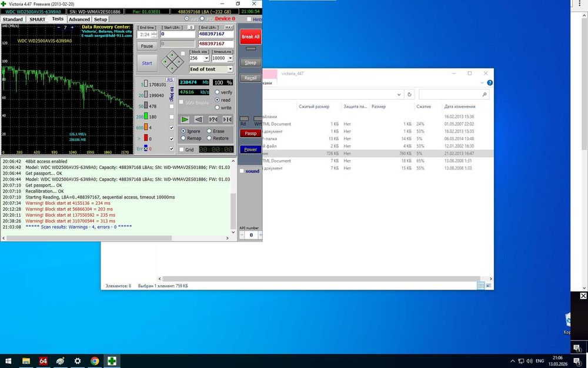Select the Restore radio button
Viewport: 588px width, 368px height.
coord(209,138)
